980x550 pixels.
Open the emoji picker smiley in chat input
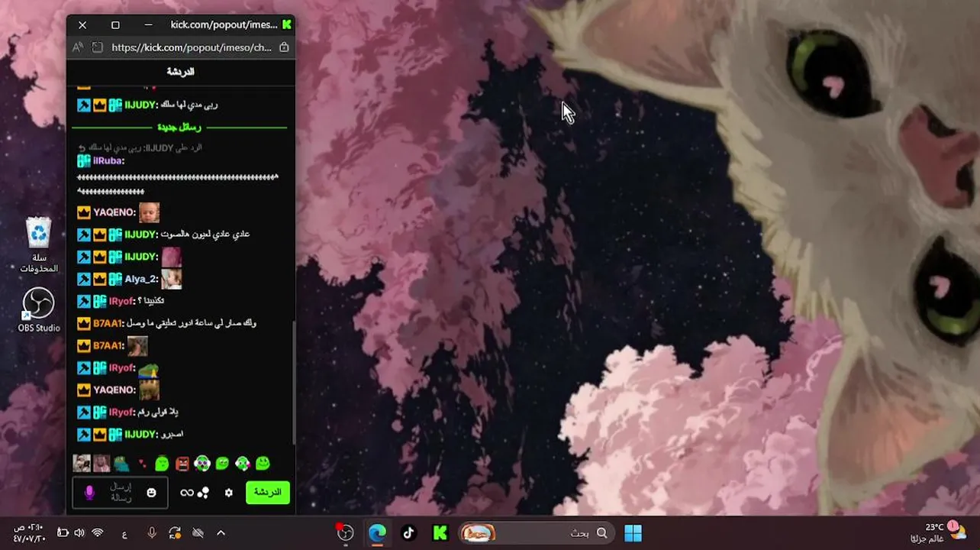click(x=151, y=493)
